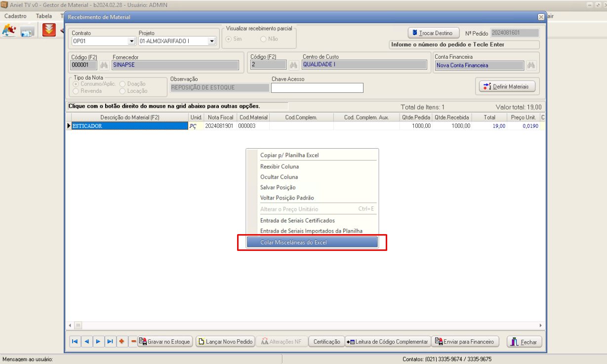The image size is (607, 364).
Task: Click the Chave Acesso input field
Action: (317, 88)
